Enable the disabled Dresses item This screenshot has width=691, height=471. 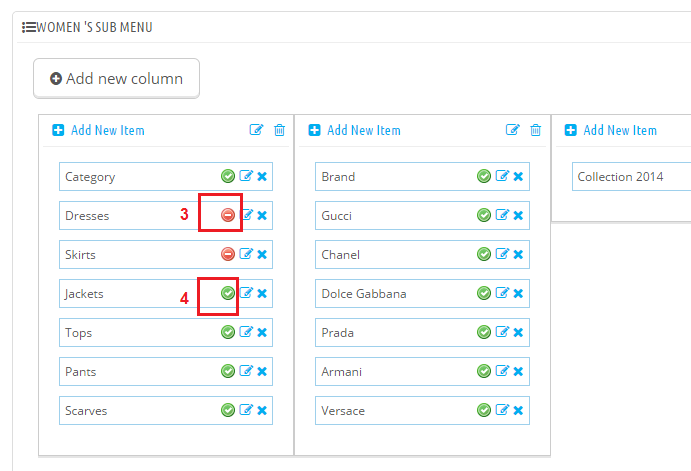pyautogui.click(x=228, y=215)
